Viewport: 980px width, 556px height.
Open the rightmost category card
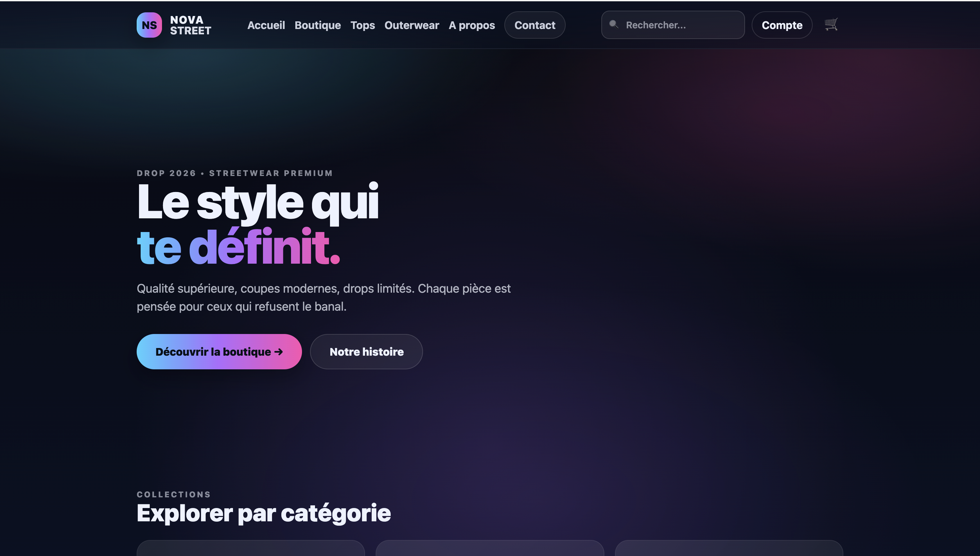pyautogui.click(x=728, y=548)
